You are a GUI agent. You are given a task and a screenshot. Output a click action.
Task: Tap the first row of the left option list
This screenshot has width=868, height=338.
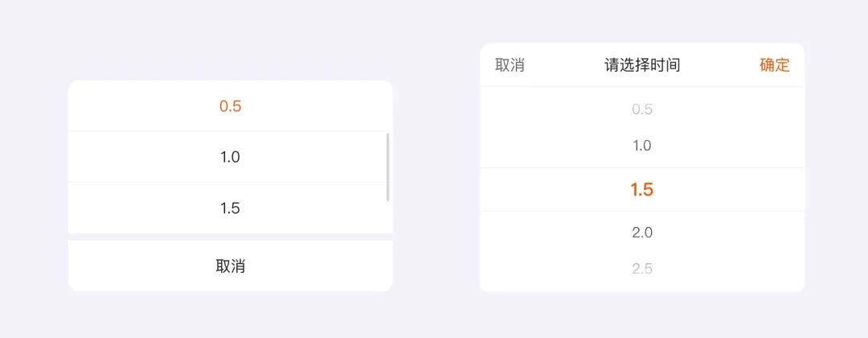(x=230, y=106)
